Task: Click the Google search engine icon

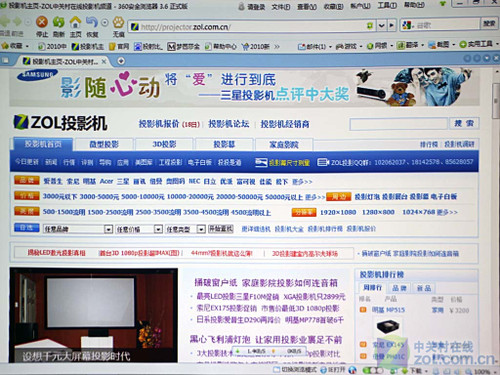Action: point(406,25)
